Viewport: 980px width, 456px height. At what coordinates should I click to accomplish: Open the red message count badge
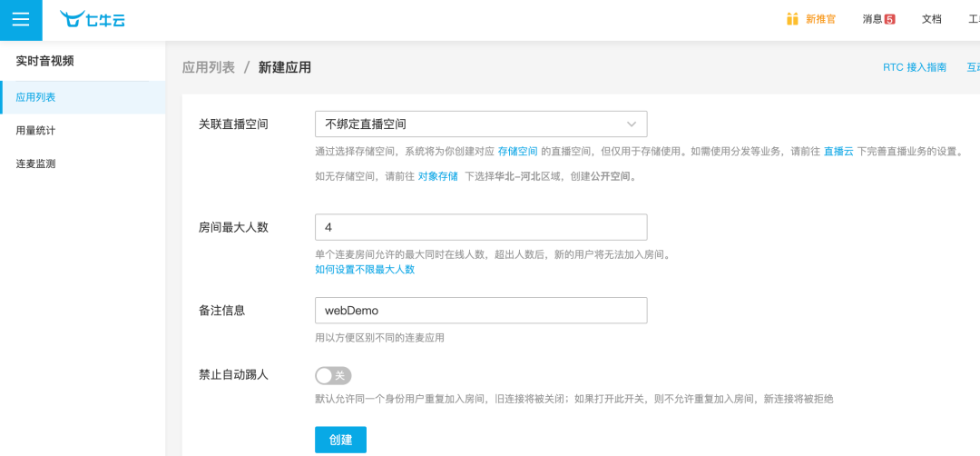[x=889, y=19]
